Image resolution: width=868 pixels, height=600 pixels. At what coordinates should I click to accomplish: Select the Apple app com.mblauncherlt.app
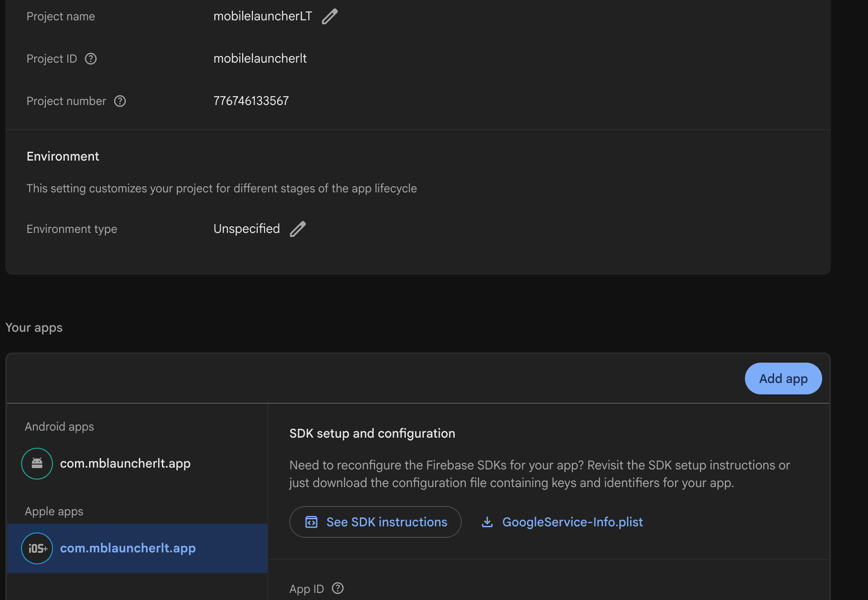[137, 548]
